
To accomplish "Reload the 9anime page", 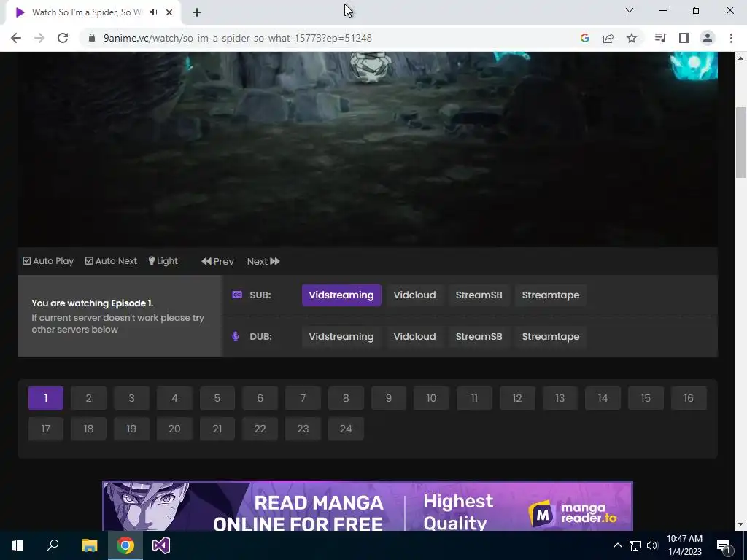I will [x=63, y=38].
